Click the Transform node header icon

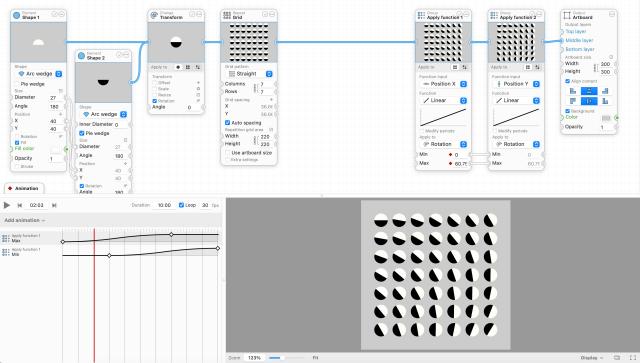tap(154, 16)
